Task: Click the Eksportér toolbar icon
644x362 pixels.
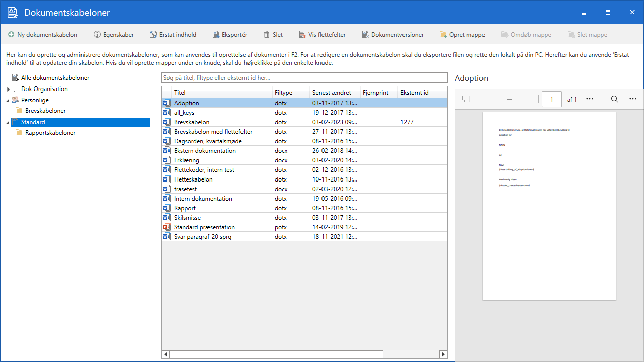Action: click(216, 35)
